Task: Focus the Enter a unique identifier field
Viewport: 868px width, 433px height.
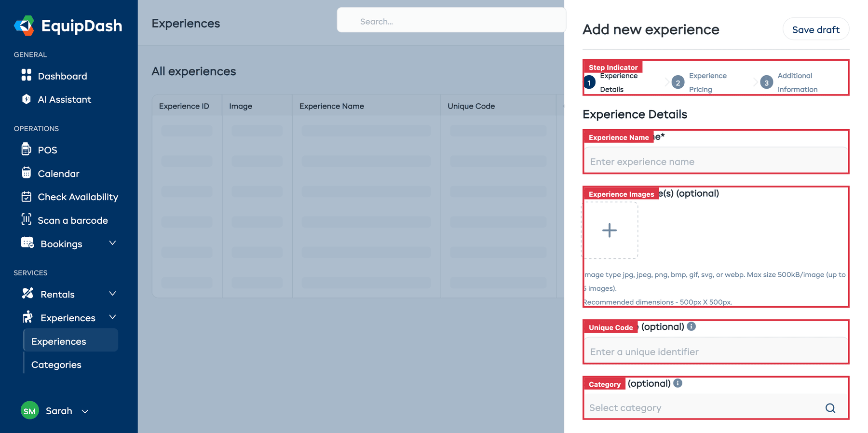Action: [716, 351]
